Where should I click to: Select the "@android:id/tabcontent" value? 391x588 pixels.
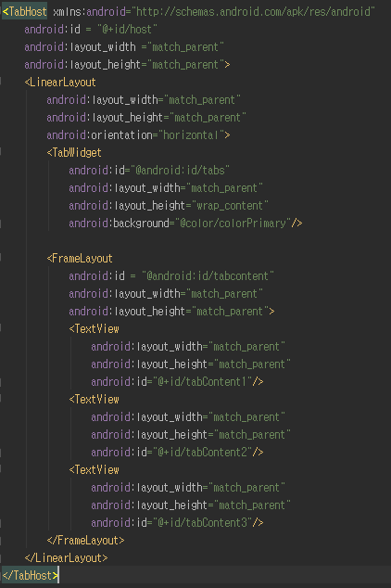tap(208, 276)
